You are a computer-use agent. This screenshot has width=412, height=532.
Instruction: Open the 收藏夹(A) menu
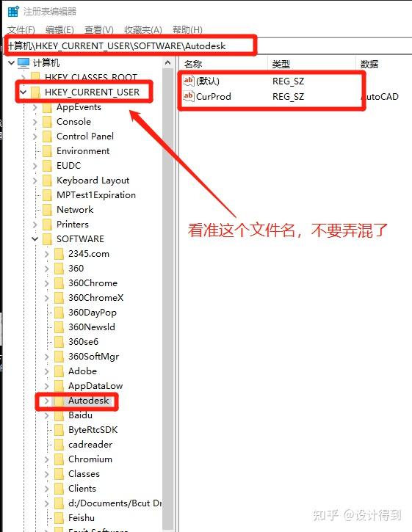click(143, 30)
